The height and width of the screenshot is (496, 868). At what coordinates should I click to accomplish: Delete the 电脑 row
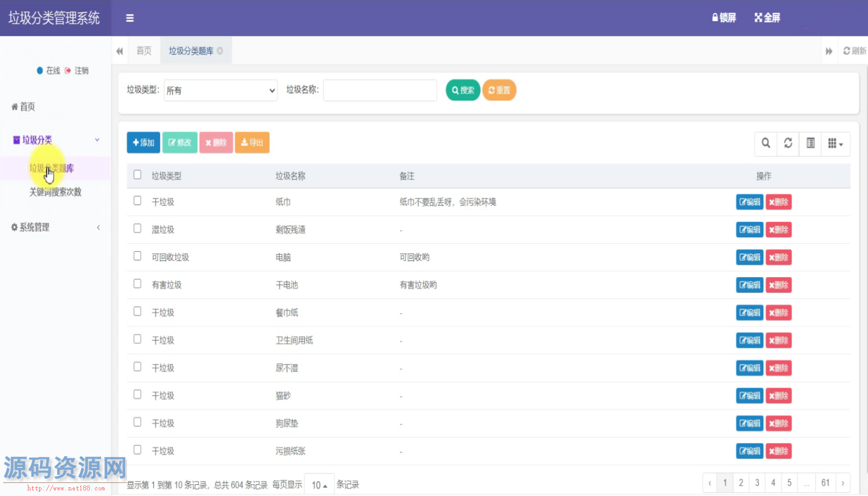(x=779, y=257)
